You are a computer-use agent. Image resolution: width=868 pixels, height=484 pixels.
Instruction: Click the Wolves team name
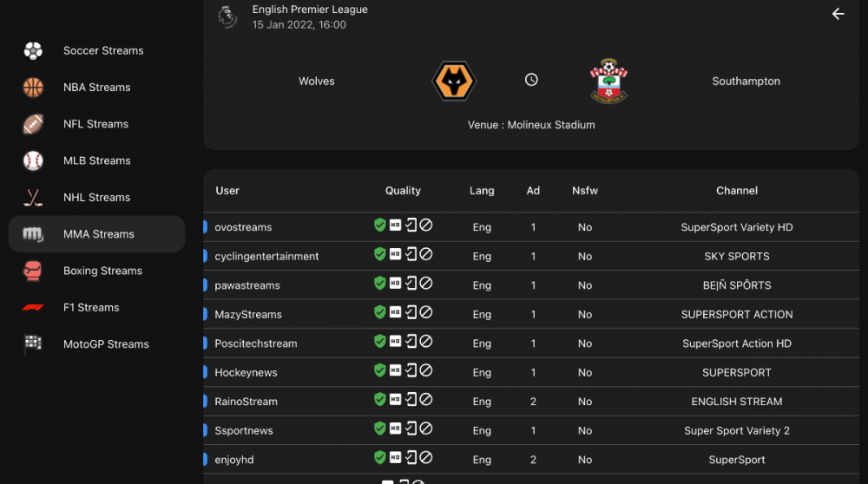[x=317, y=81]
